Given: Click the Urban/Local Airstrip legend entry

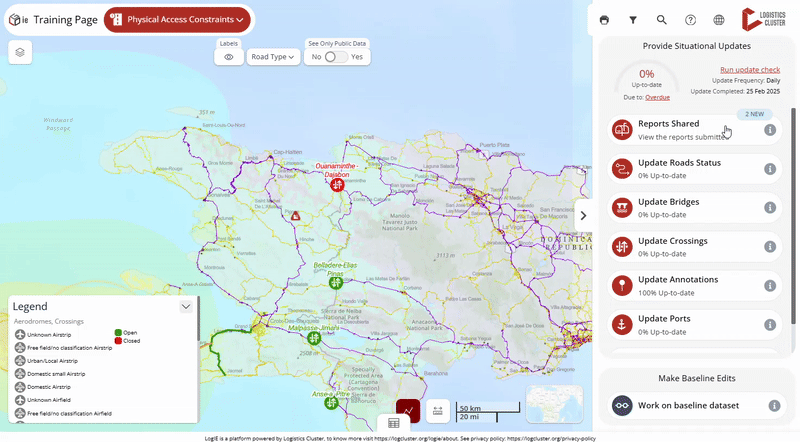Looking at the screenshot, I should pos(46,361).
